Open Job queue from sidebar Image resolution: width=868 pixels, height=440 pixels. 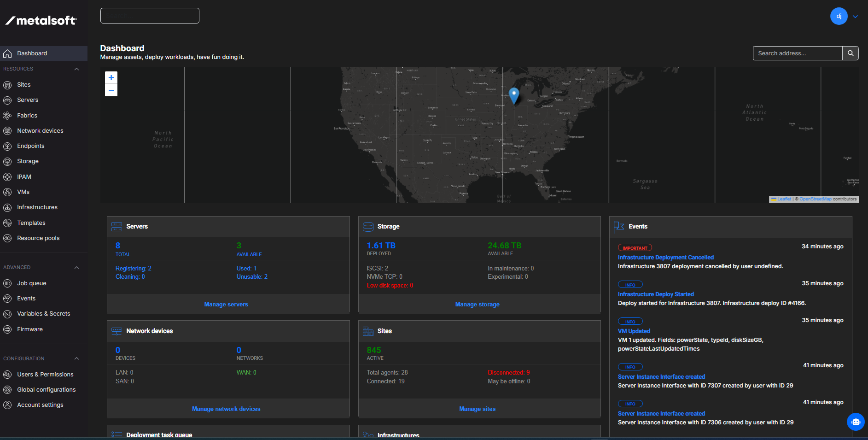click(32, 283)
